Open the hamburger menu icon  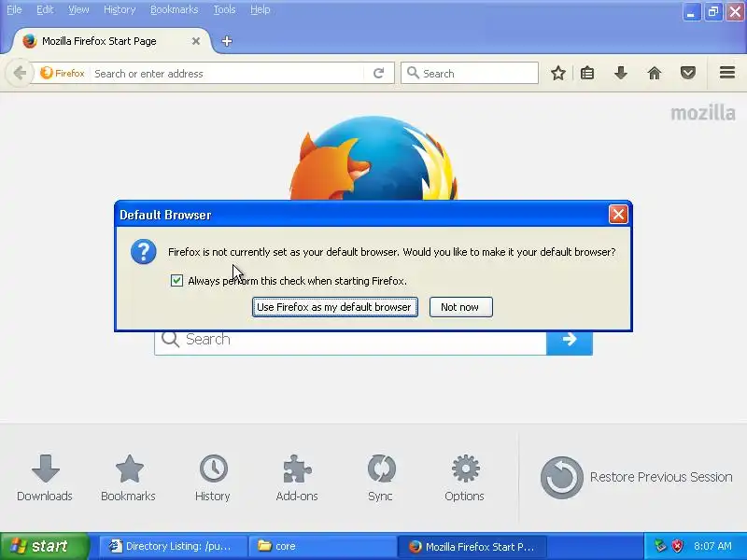coord(727,73)
